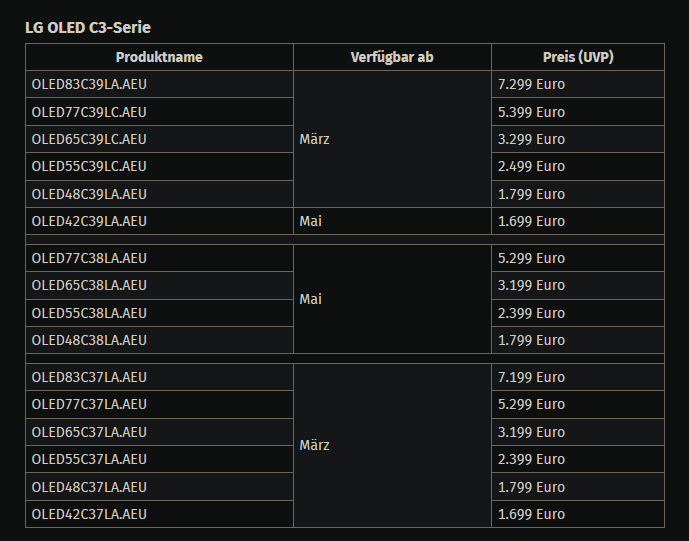Image resolution: width=689 pixels, height=541 pixels.
Task: Click the Preis (UVP) column header
Action: [578, 57]
